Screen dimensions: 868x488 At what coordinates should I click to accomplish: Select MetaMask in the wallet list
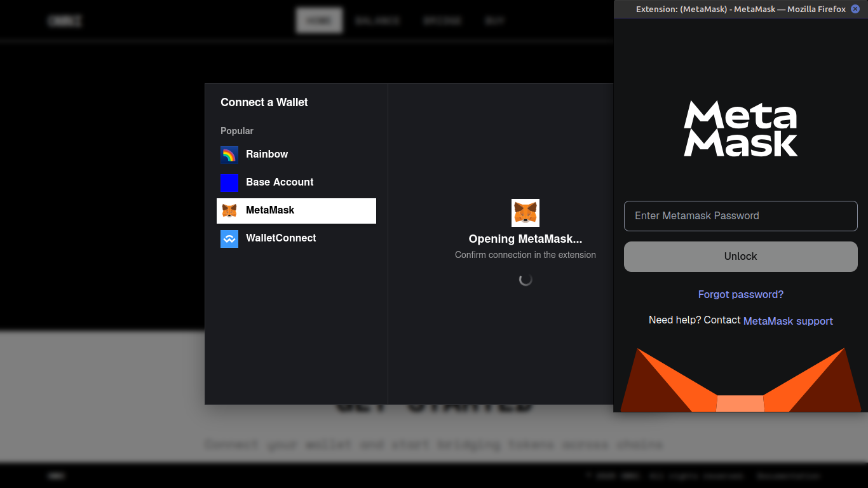pyautogui.click(x=296, y=210)
